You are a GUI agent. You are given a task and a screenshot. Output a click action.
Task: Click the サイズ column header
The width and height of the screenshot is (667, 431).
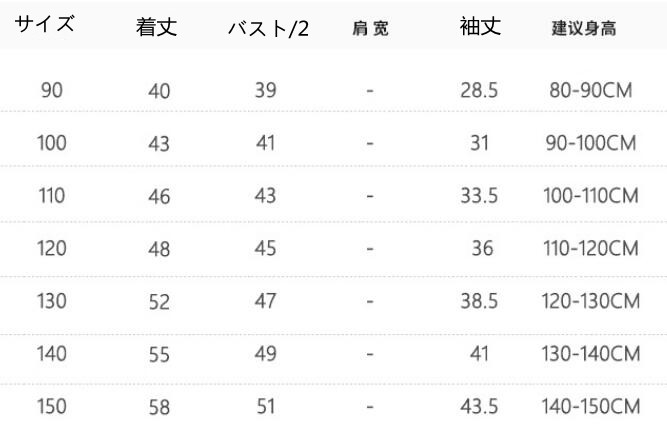click(45, 26)
